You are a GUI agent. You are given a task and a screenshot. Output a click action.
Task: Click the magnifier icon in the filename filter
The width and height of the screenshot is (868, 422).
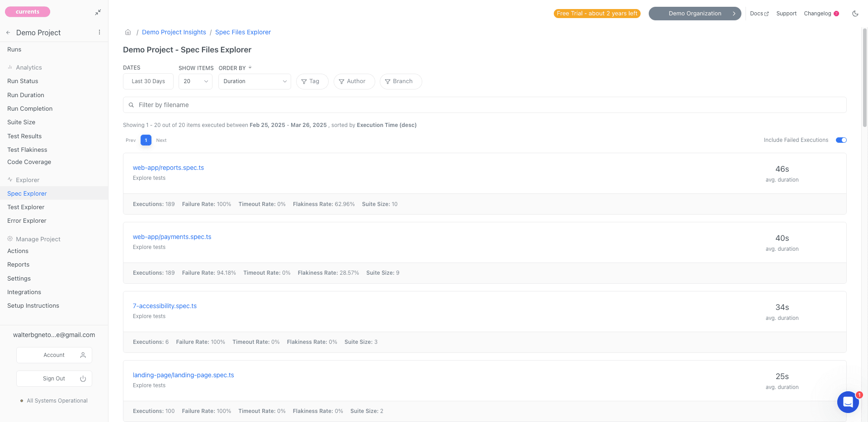(131, 105)
